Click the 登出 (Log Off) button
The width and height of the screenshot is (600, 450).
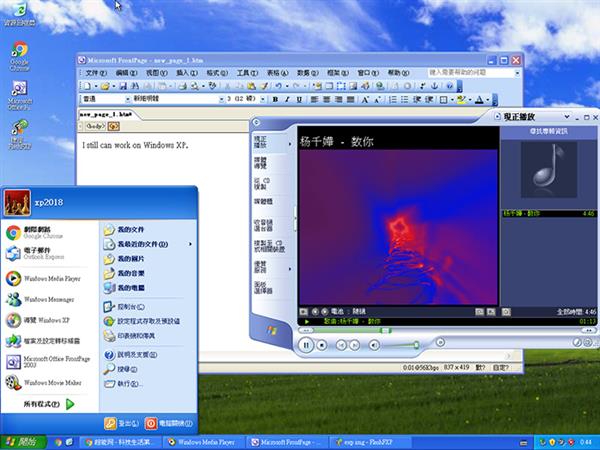pyautogui.click(x=121, y=423)
